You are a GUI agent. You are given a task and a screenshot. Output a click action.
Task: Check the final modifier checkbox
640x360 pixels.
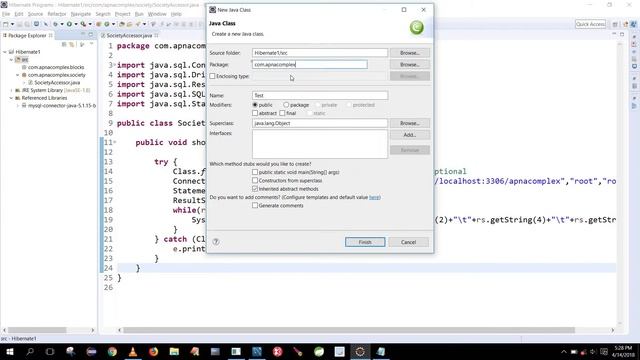pos(282,113)
